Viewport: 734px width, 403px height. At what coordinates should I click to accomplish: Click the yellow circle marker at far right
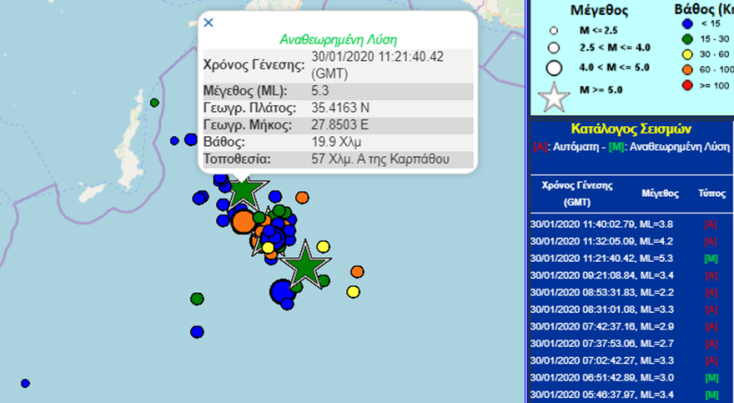point(353,291)
